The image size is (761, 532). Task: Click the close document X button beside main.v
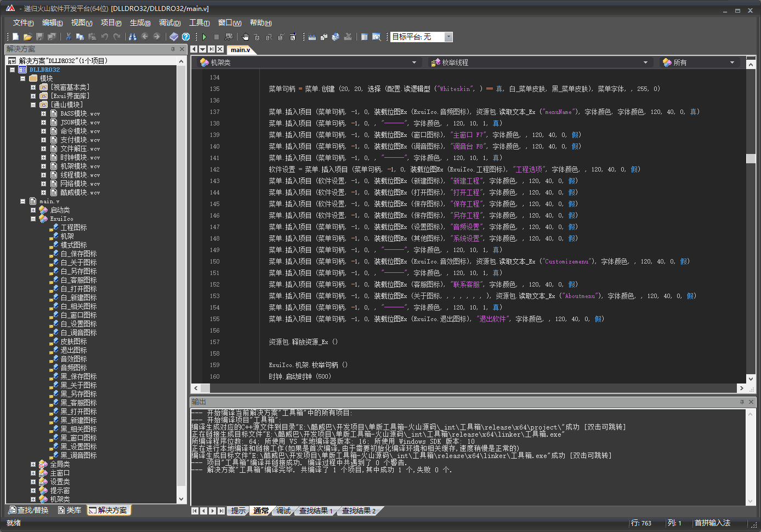point(220,49)
